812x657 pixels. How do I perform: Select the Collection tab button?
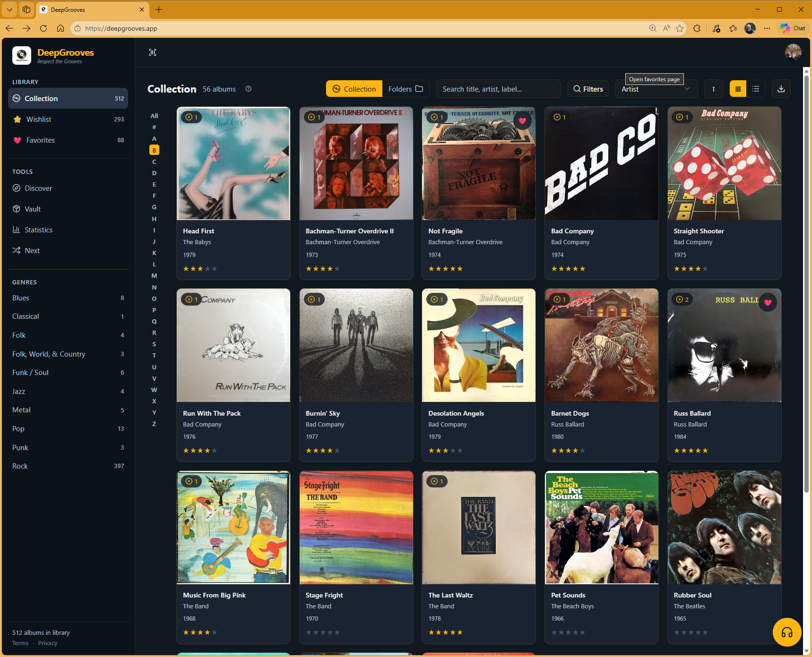[354, 89]
